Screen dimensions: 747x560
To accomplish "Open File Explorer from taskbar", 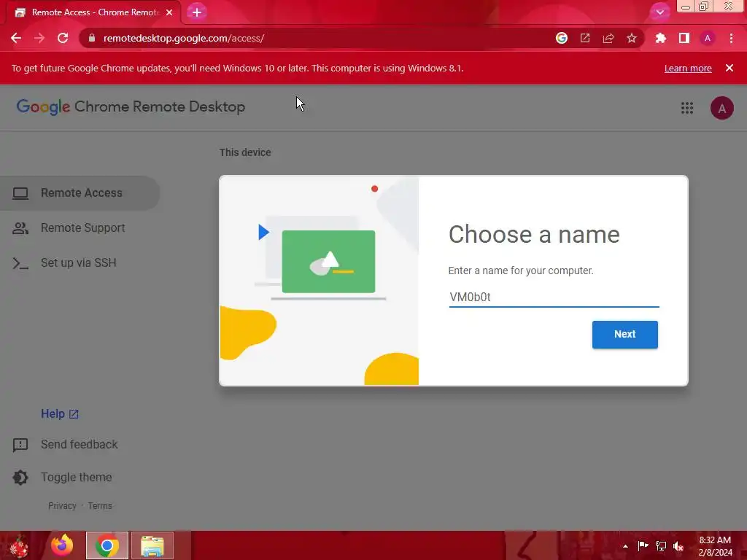I will coord(152,545).
